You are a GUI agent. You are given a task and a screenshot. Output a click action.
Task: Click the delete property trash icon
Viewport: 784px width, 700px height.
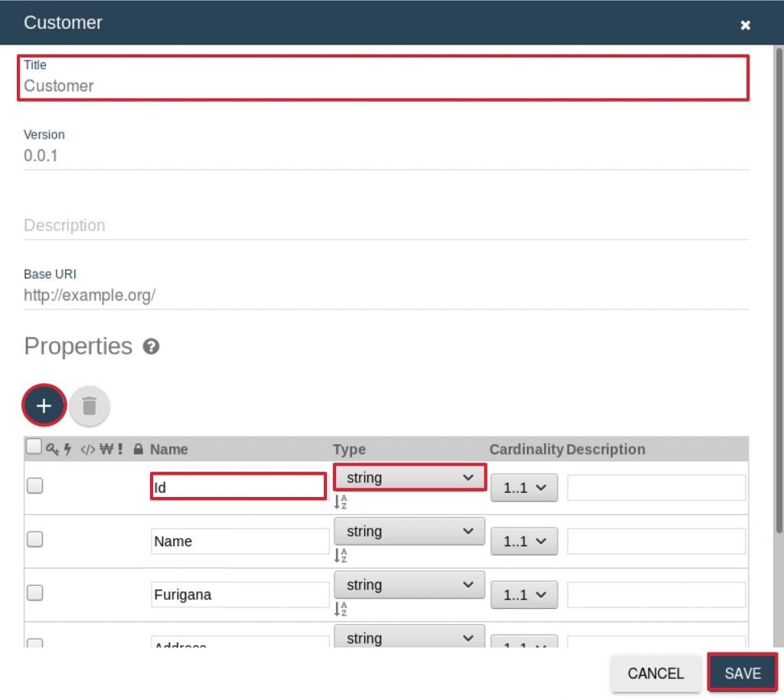pyautogui.click(x=90, y=405)
